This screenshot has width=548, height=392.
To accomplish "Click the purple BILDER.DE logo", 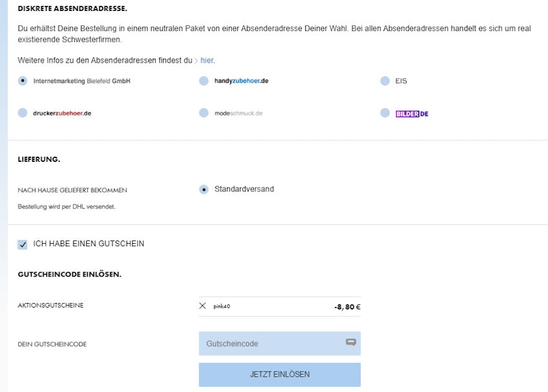I will [412, 113].
